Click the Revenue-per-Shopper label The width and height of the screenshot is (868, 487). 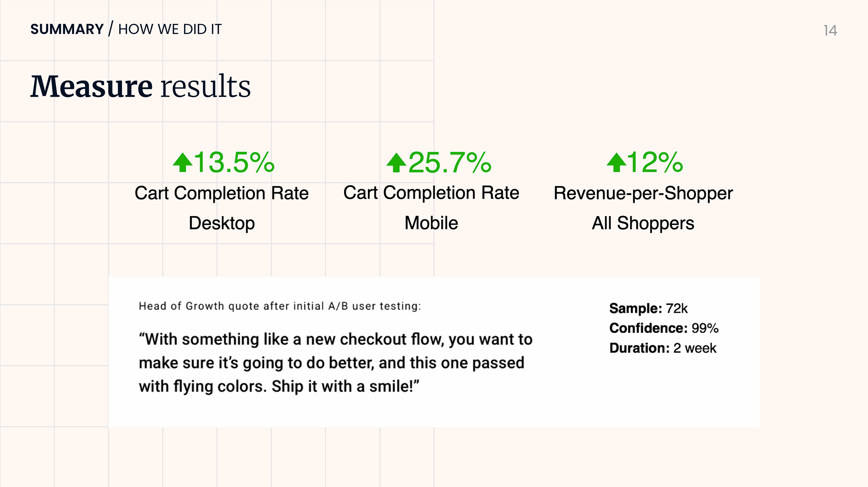[643, 193]
